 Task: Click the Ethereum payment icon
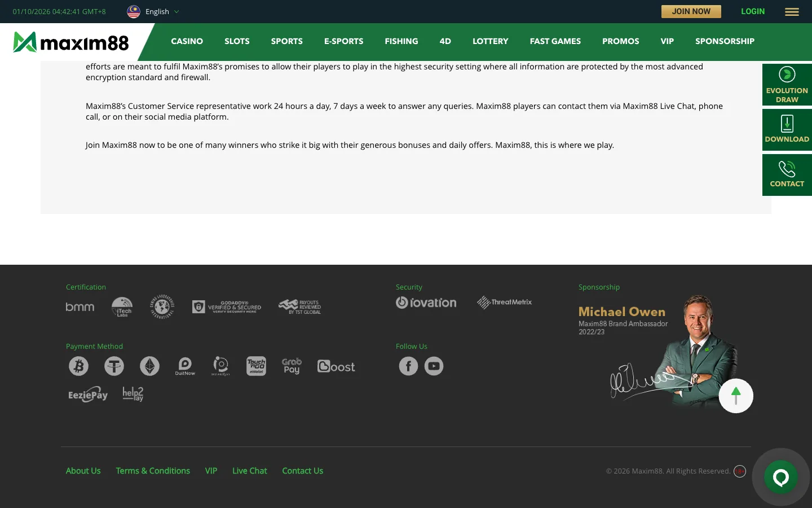click(149, 366)
